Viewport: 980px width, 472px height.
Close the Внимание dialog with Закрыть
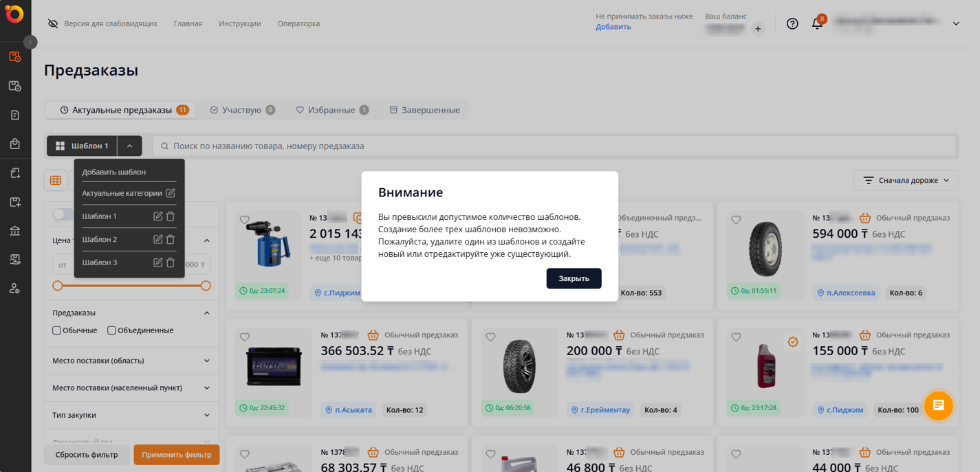[574, 278]
